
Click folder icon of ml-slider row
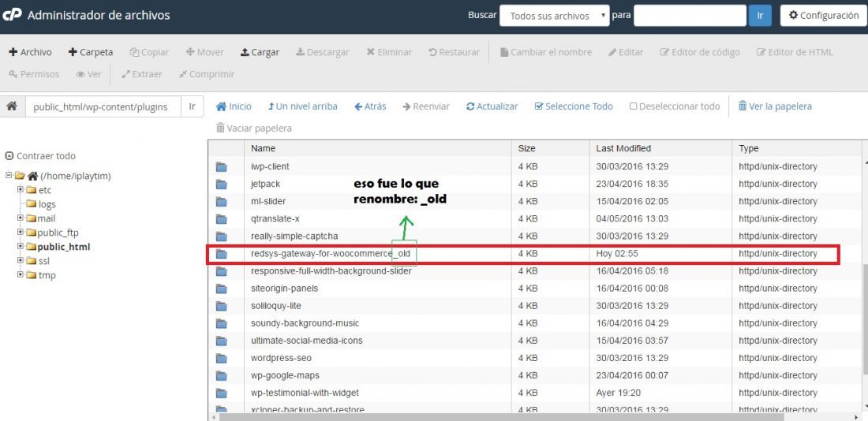pyautogui.click(x=222, y=201)
